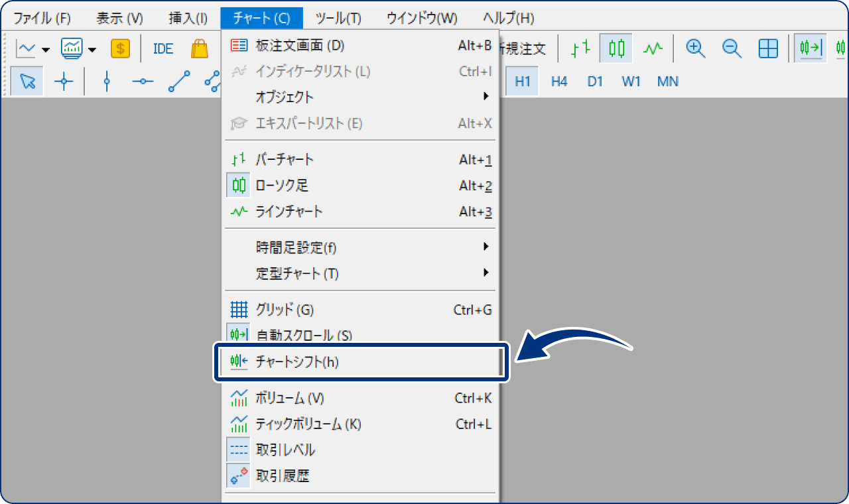The width and height of the screenshot is (849, 504).
Task: Toggle chart shift from the top-right toolbar
Action: pyautogui.click(x=841, y=48)
